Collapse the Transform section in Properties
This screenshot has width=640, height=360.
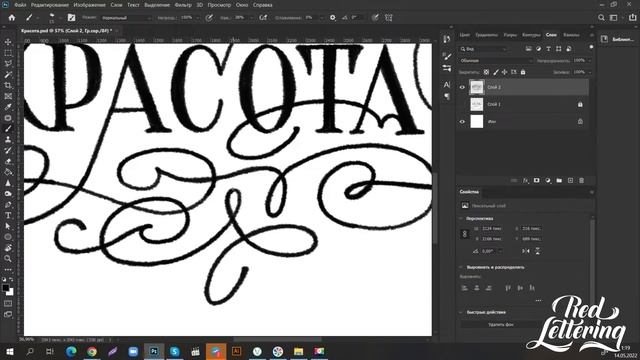click(461, 219)
